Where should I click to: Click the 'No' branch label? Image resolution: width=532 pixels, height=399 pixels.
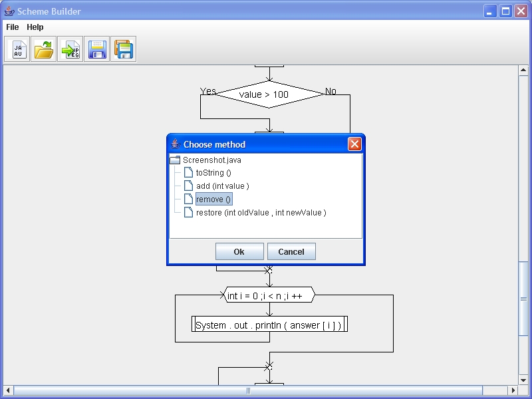click(331, 91)
